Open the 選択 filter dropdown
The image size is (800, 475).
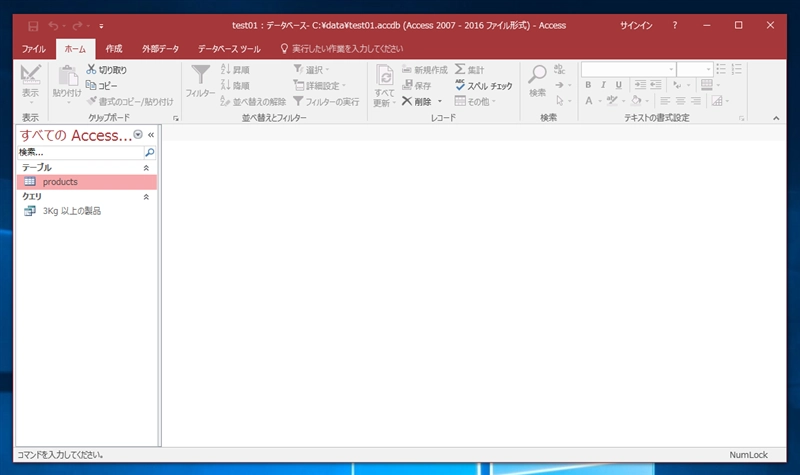[312, 69]
